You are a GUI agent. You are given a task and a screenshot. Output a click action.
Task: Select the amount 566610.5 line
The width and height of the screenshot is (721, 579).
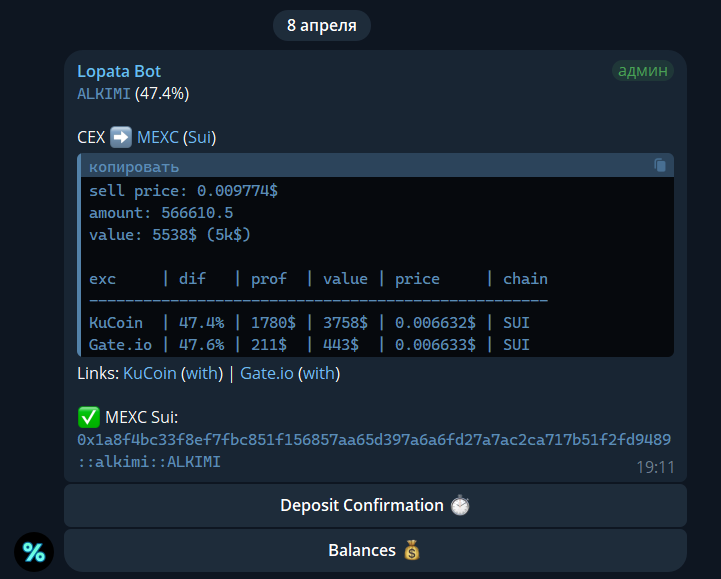click(161, 213)
